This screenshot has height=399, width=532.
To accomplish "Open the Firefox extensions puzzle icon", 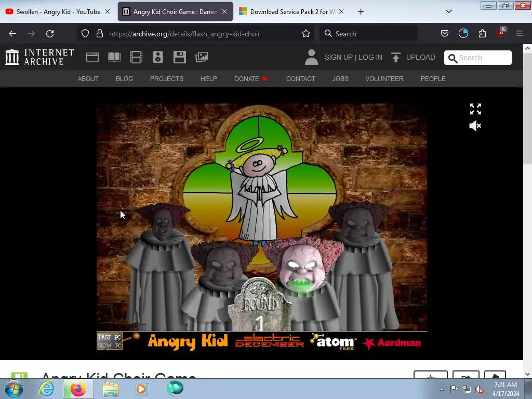I will click(482, 34).
